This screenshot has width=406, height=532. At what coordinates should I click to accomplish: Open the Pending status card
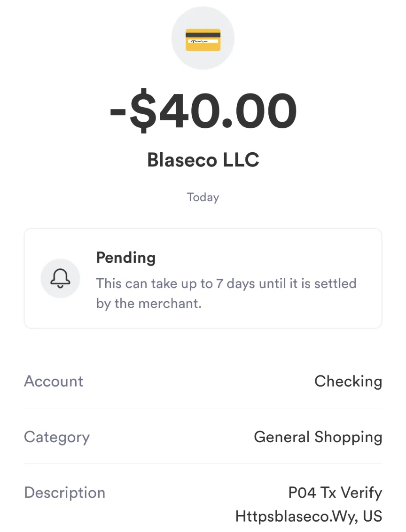coord(203,278)
